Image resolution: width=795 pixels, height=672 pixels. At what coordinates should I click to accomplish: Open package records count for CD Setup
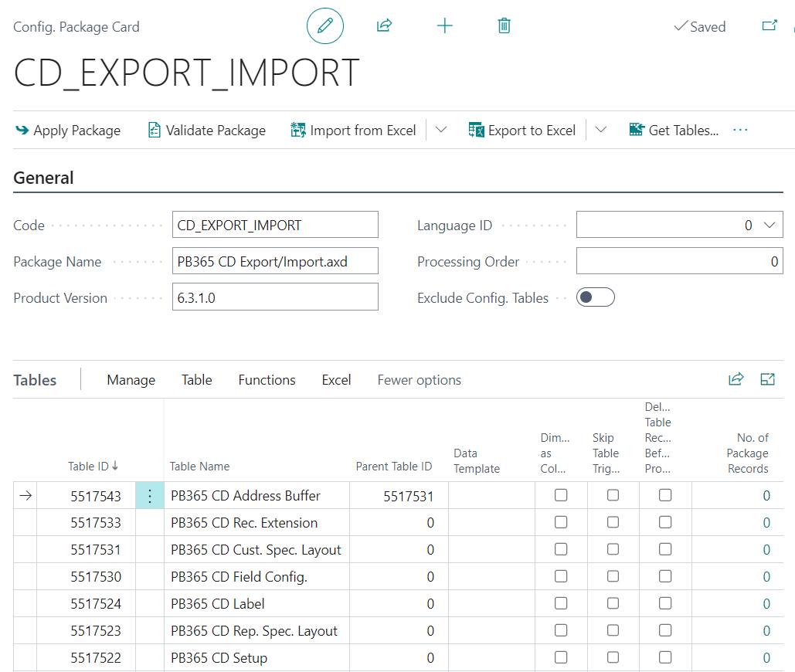point(766,658)
